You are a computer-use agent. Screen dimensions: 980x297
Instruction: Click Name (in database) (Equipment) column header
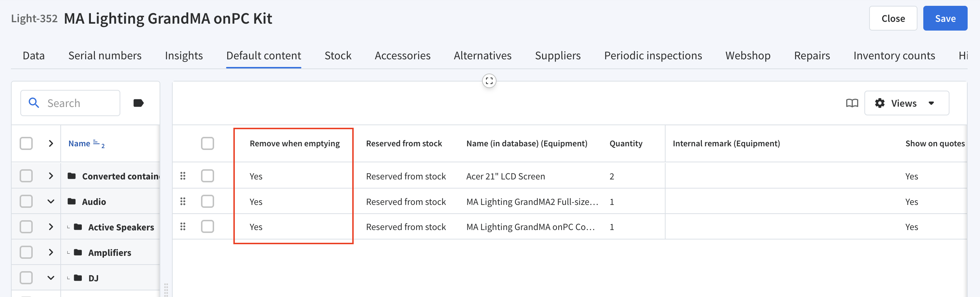(526, 143)
